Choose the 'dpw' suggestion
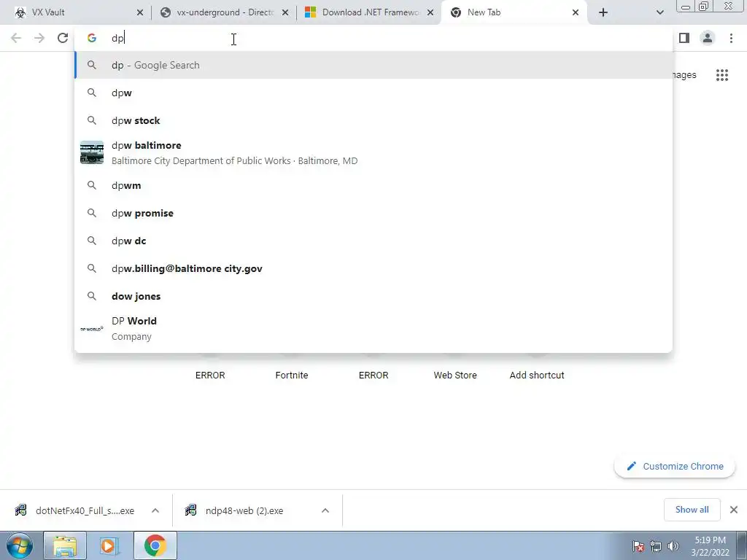The width and height of the screenshot is (747, 560). [373, 93]
